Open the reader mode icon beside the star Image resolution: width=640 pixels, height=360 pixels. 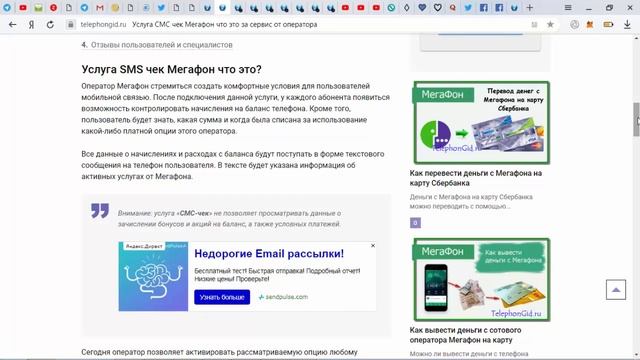pyautogui.click(x=534, y=24)
